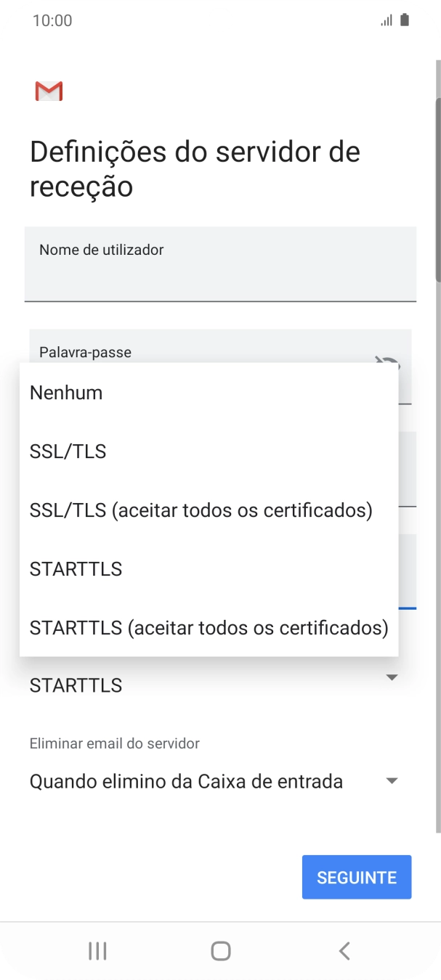
Task: Focus the Nome de utilizador field
Action: coord(220,264)
